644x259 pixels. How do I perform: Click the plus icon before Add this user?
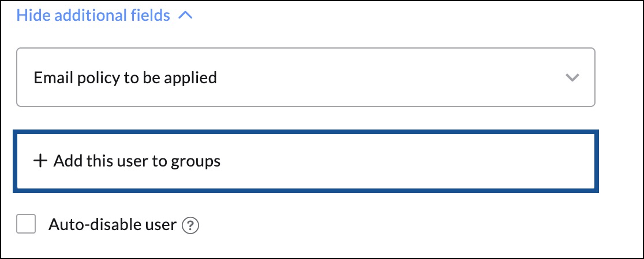pos(40,161)
